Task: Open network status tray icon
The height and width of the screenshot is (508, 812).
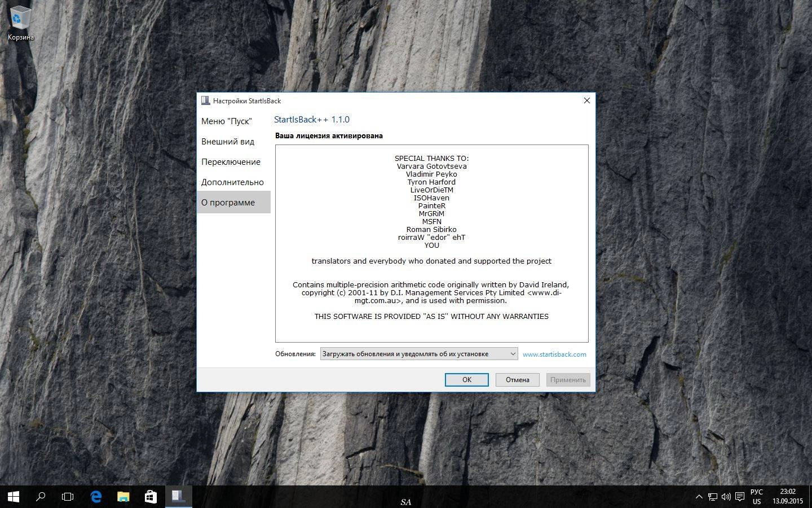Action: pos(713,497)
